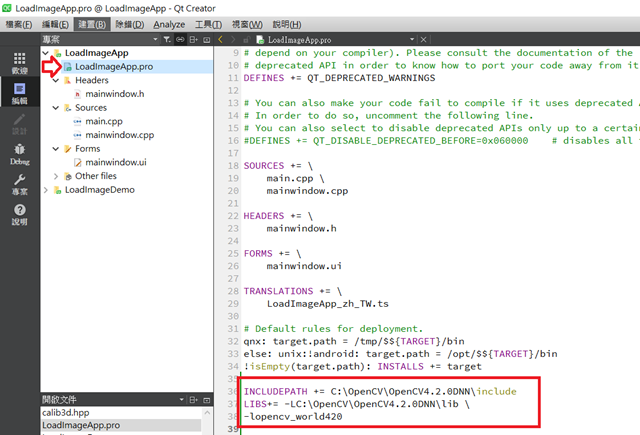Image resolution: width=640 pixels, height=435 pixels.
Task: Open the Design mode pencil icon
Action: [19, 124]
